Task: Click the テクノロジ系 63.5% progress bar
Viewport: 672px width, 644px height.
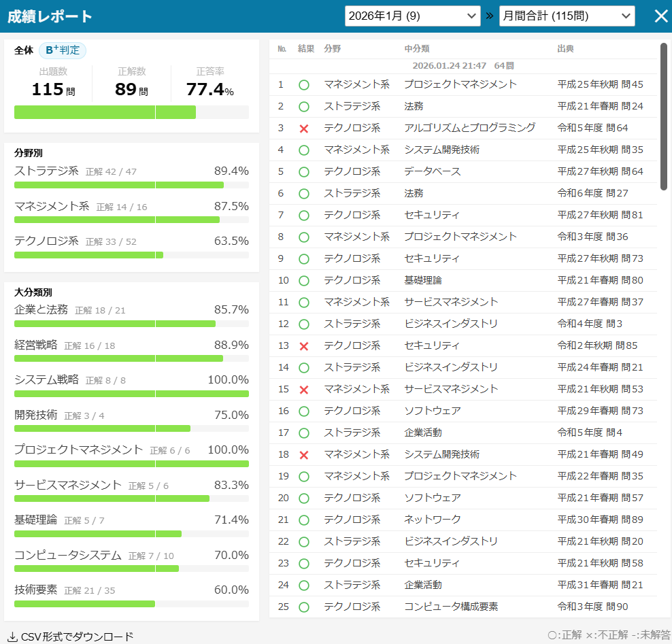Action: pyautogui.click(x=131, y=255)
